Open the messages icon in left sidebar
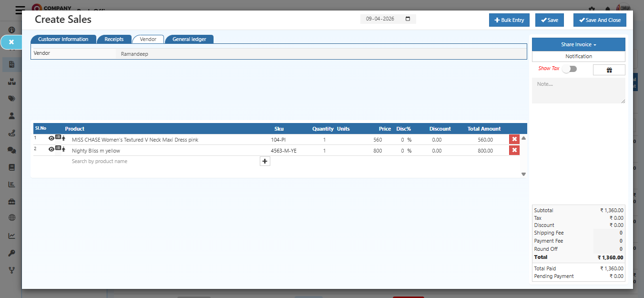The width and height of the screenshot is (644, 298). pos(11,150)
